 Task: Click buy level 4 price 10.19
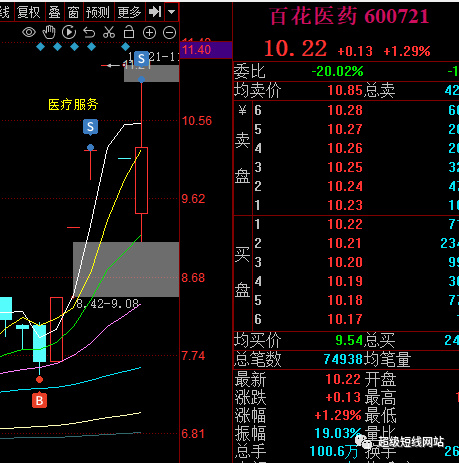pyautogui.click(x=345, y=281)
